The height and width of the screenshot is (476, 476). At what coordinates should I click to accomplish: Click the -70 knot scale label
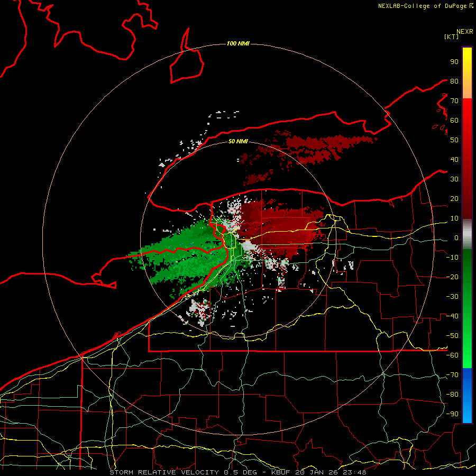[452, 375]
